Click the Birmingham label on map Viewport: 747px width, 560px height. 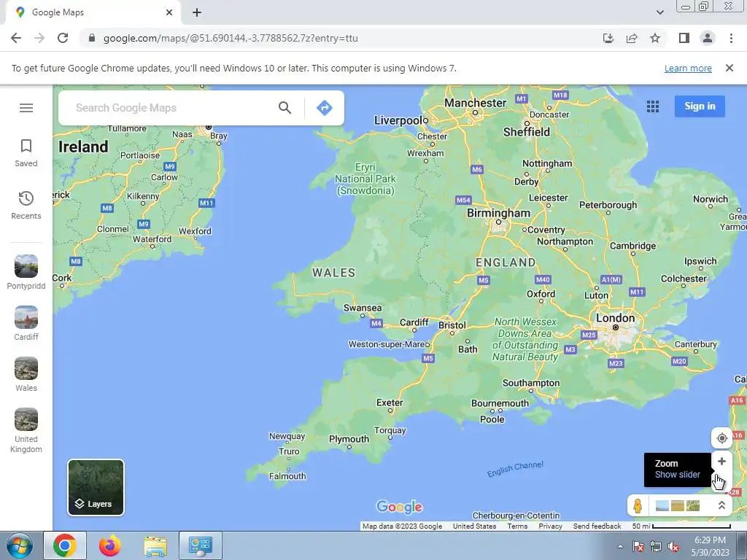[498, 213]
